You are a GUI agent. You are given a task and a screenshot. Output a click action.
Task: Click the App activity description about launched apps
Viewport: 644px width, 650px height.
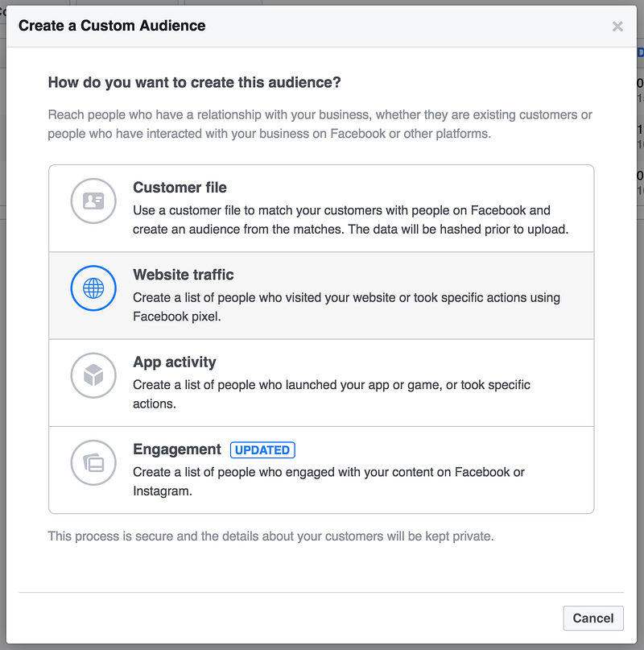pyautogui.click(x=332, y=394)
